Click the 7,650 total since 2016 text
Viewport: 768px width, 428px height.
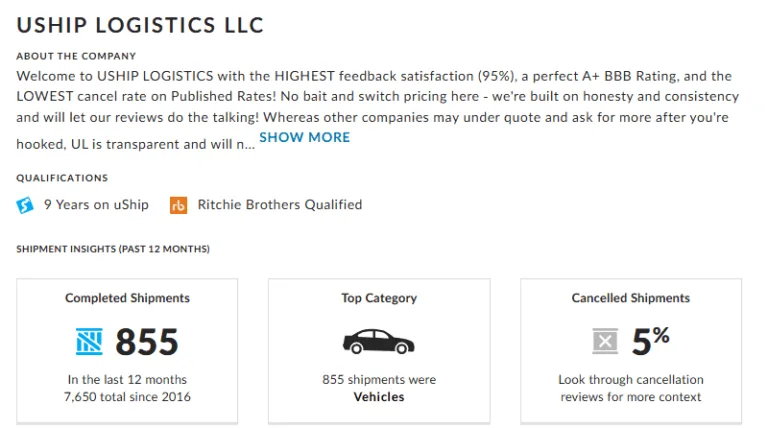pos(127,397)
